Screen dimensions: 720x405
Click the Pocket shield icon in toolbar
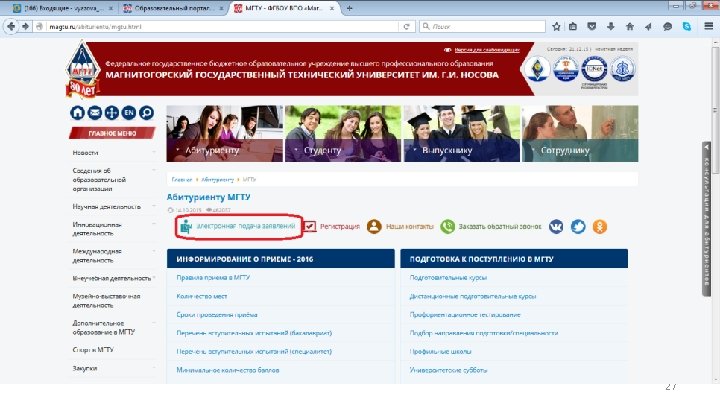(x=591, y=27)
